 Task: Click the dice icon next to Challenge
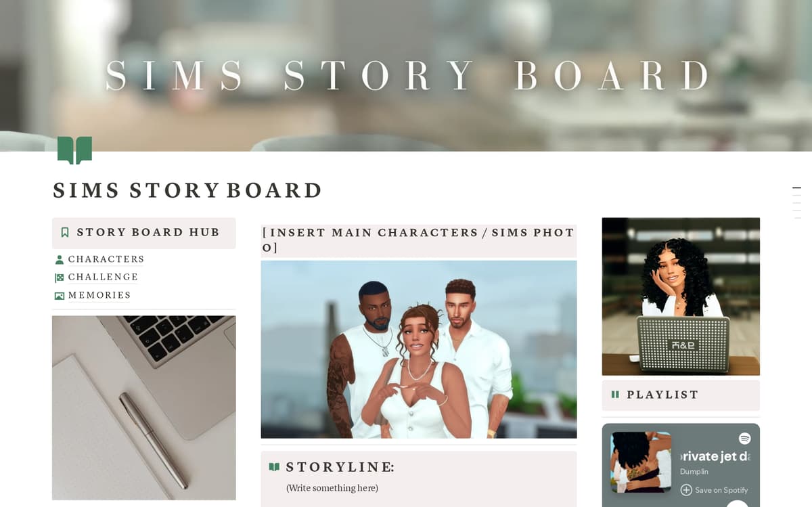(60, 278)
